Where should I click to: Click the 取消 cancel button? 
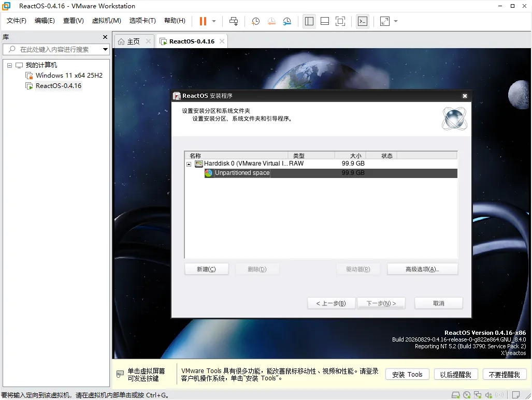(x=438, y=303)
